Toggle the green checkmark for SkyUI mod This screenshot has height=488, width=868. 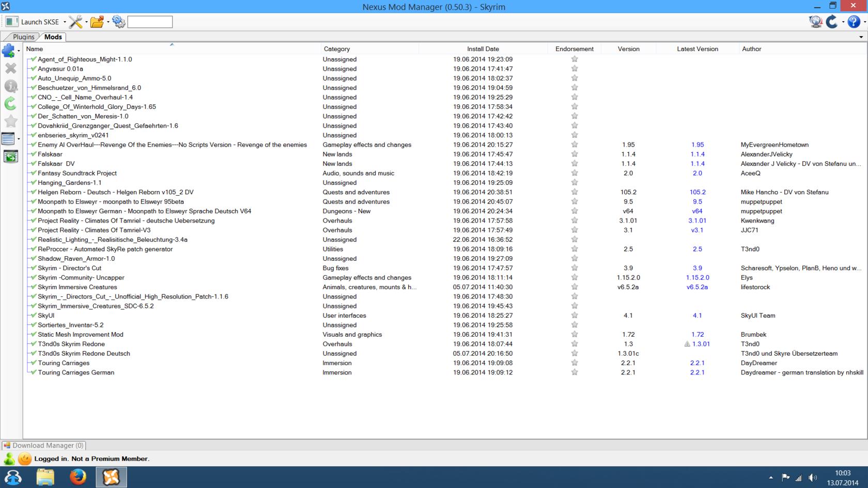pyautogui.click(x=34, y=315)
